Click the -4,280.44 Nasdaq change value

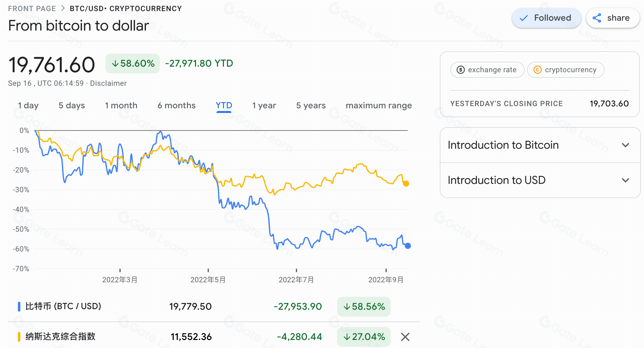click(299, 337)
